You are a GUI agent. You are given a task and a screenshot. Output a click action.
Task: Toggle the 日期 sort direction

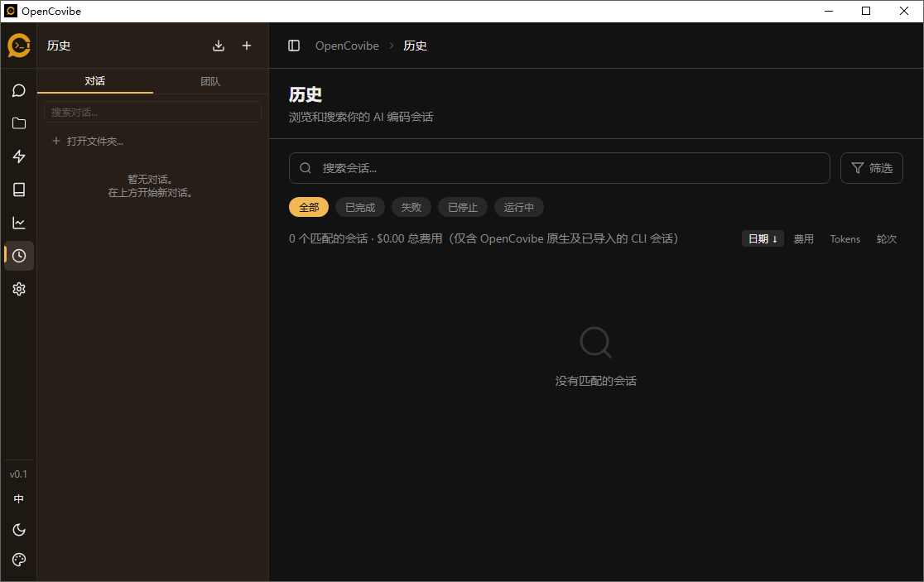click(x=762, y=238)
